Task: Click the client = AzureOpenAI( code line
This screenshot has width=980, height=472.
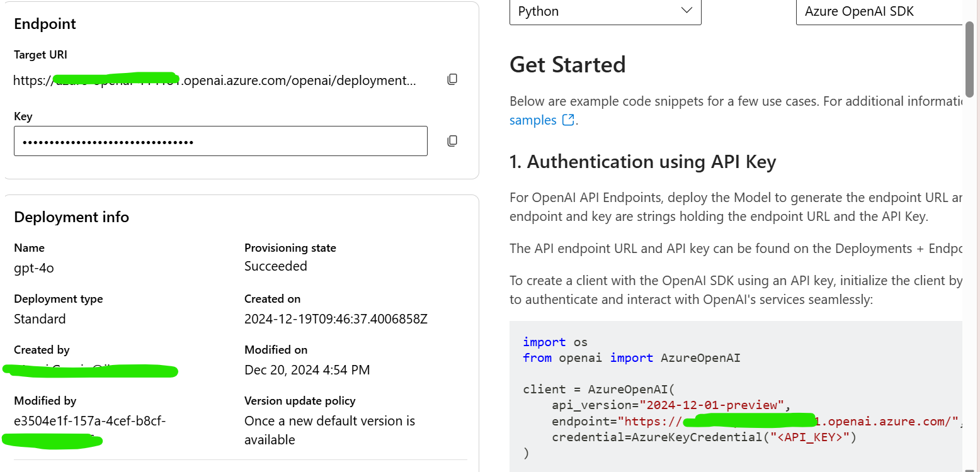Action: [598, 390]
